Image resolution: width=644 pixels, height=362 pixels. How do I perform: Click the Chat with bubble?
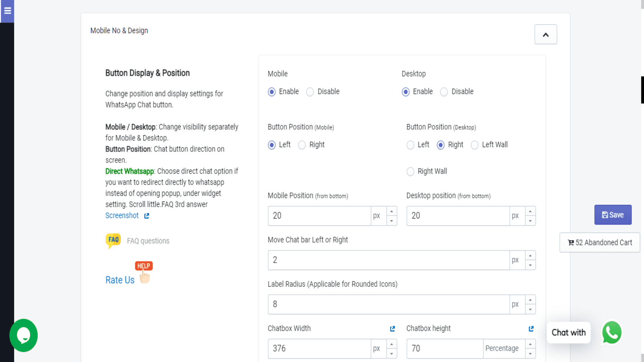click(x=568, y=333)
